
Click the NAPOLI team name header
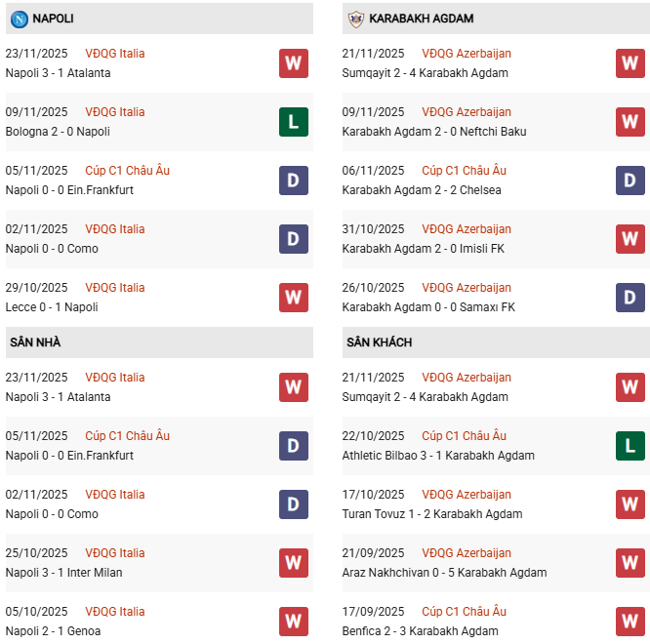click(x=53, y=19)
